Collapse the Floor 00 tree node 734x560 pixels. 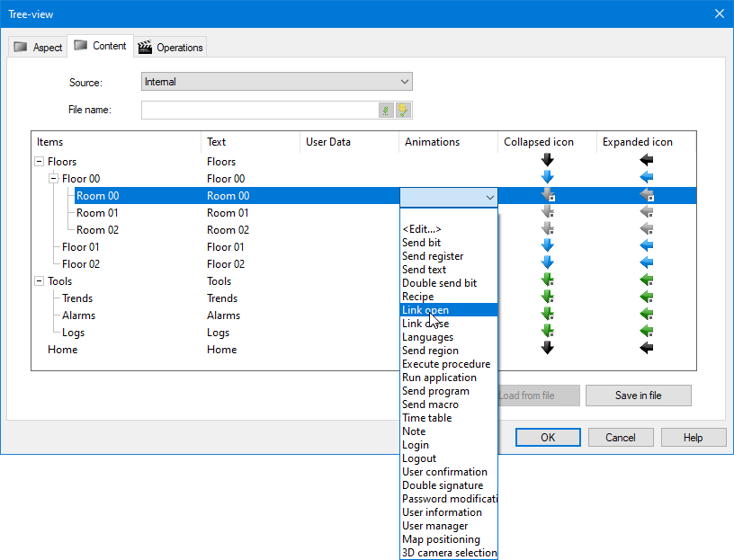(x=53, y=179)
